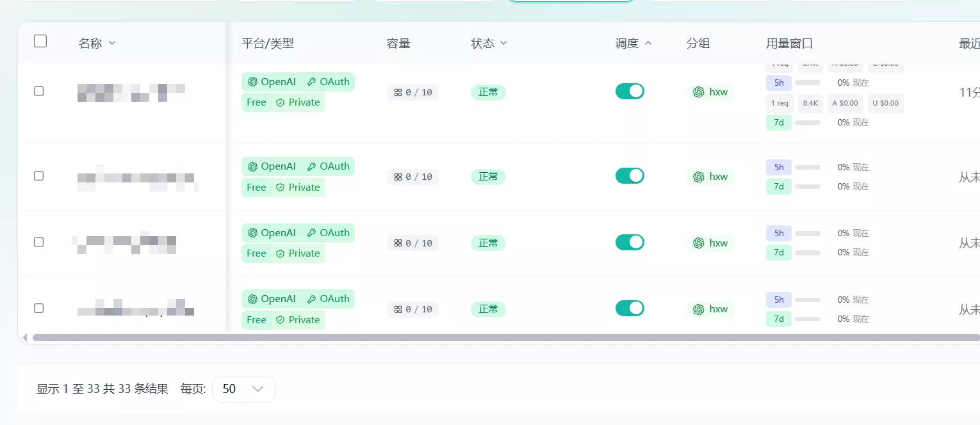Disable the 调度 toggle in the second row

(x=630, y=176)
